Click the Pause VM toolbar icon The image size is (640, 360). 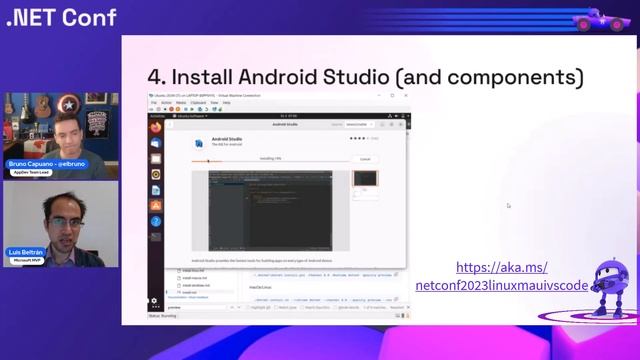click(x=186, y=109)
